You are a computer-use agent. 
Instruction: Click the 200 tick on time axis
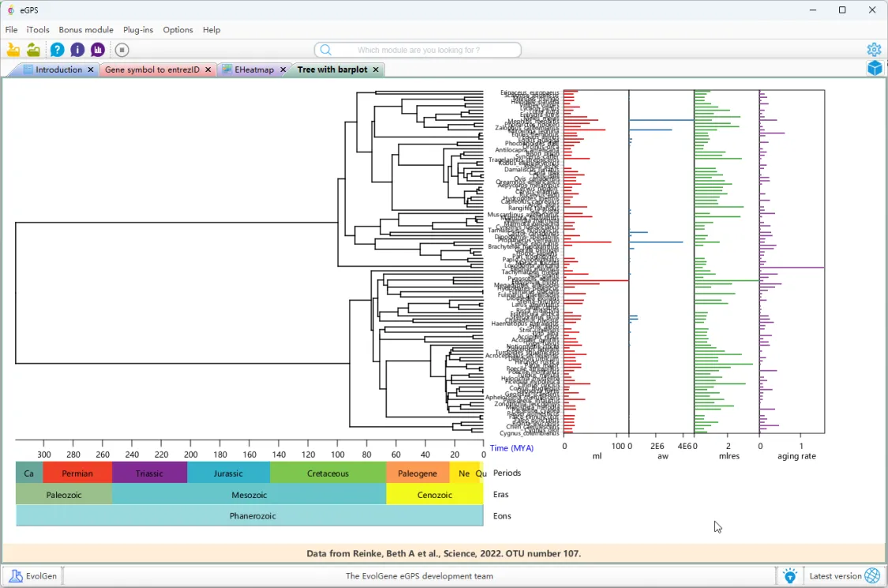pos(191,455)
